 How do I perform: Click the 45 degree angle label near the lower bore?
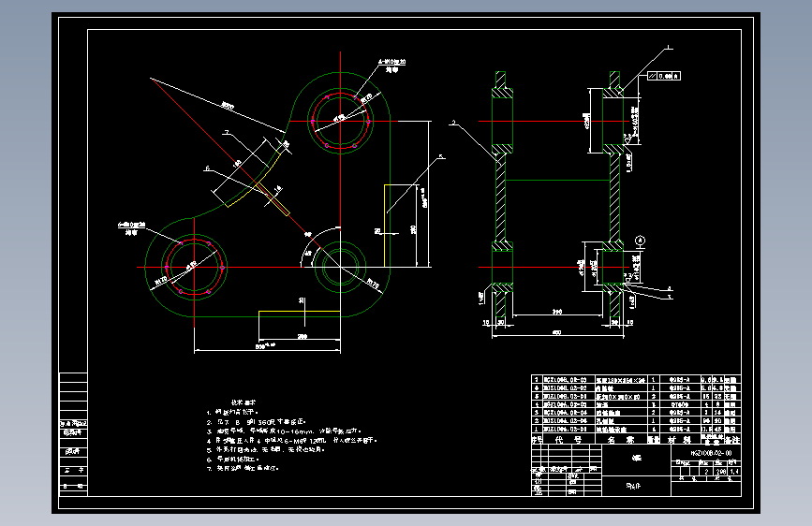[x=308, y=253]
